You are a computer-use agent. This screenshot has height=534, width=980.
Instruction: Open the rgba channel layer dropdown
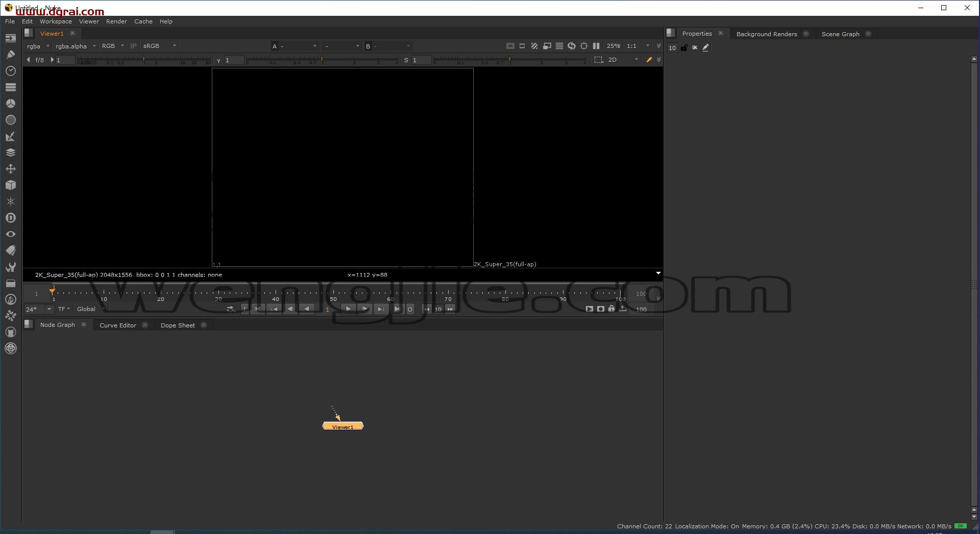pyautogui.click(x=38, y=46)
